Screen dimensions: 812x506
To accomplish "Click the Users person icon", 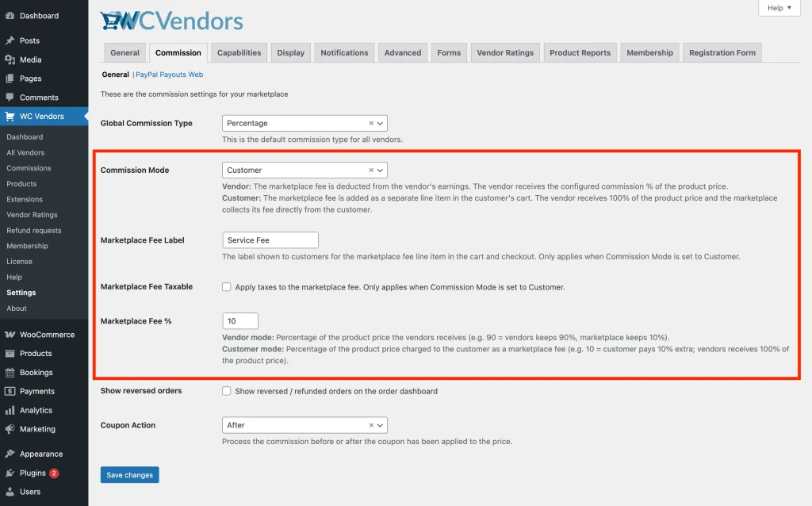I will pos(10,492).
